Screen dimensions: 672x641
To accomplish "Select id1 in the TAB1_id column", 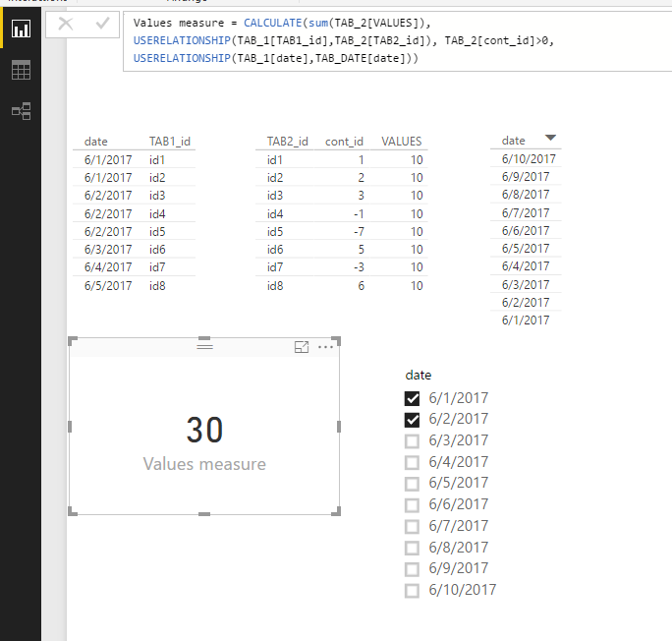I will point(157,160).
